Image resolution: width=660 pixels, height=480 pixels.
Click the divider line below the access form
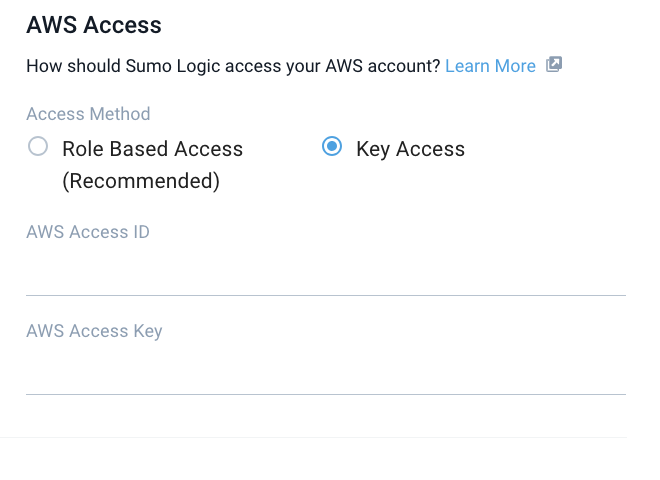point(314,437)
